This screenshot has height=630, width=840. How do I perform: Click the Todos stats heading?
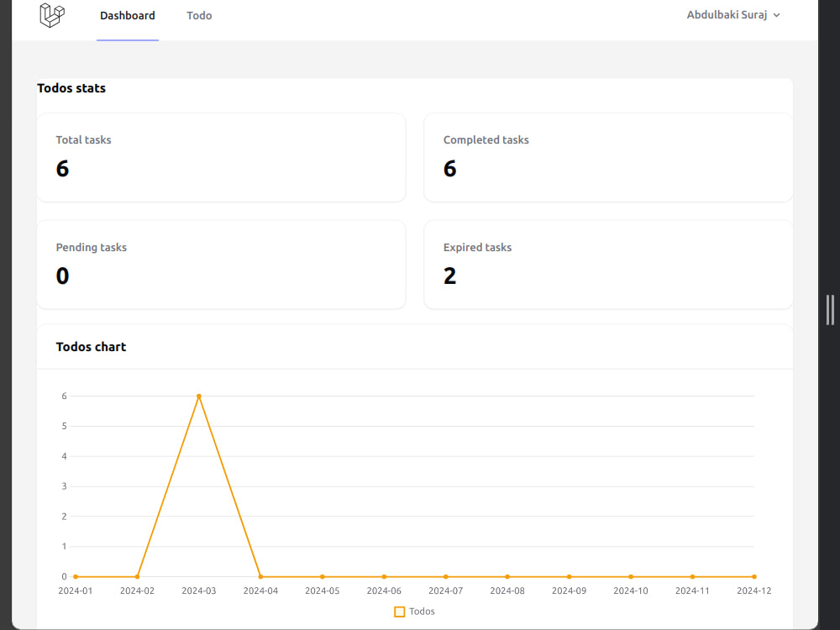(x=71, y=88)
